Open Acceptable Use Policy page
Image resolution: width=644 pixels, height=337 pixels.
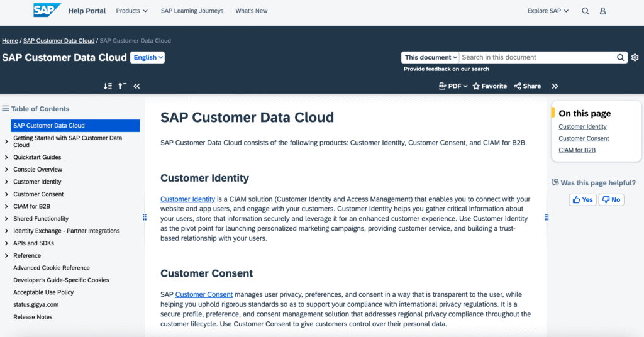pos(43,292)
